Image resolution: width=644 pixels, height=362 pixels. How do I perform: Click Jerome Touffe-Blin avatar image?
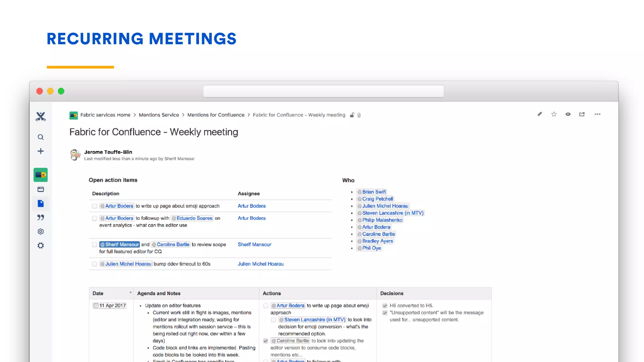pos(75,155)
